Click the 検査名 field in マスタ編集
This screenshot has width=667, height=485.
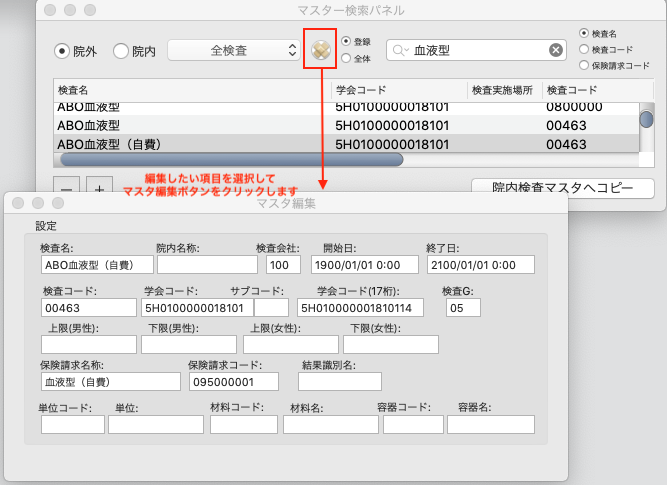(97, 265)
